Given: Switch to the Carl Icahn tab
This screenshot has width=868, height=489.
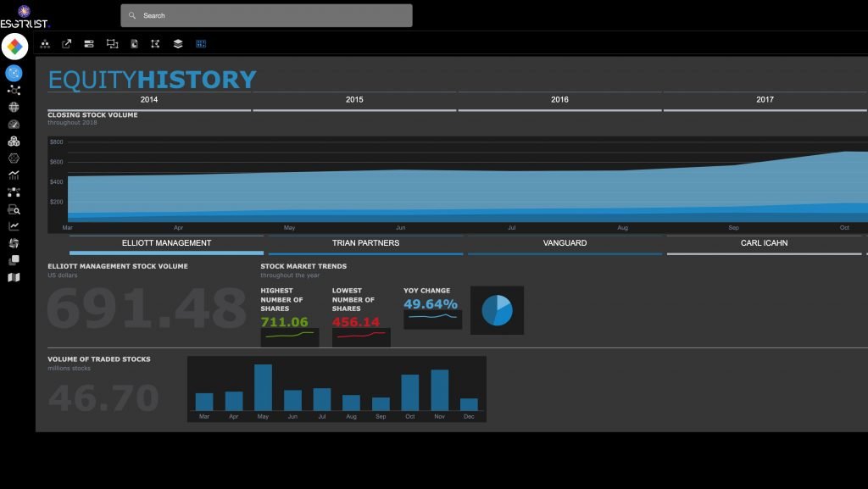Looking at the screenshot, I should click(x=764, y=244).
